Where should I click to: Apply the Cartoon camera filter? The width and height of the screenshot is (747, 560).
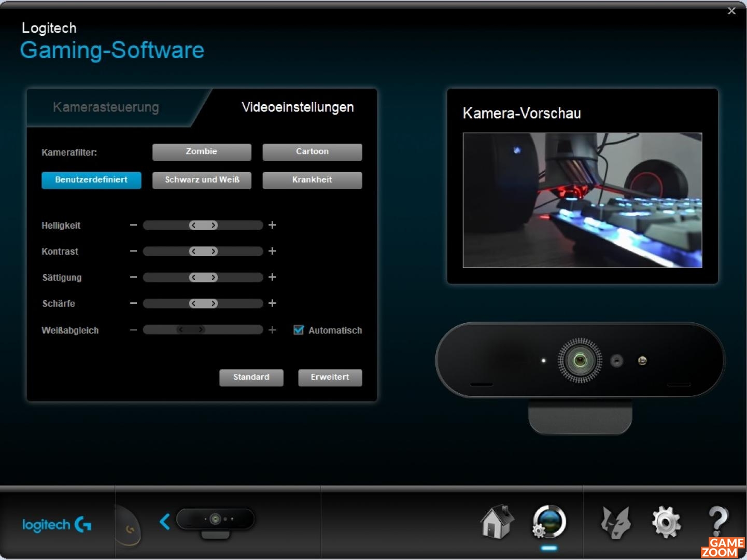tap(312, 152)
